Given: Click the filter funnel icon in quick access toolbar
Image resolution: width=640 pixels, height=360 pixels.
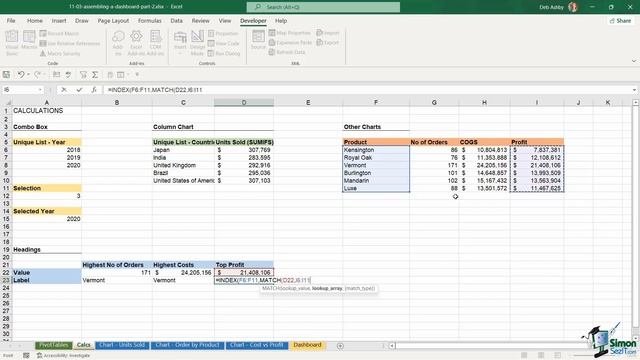Looking at the screenshot, I should pos(83,75).
